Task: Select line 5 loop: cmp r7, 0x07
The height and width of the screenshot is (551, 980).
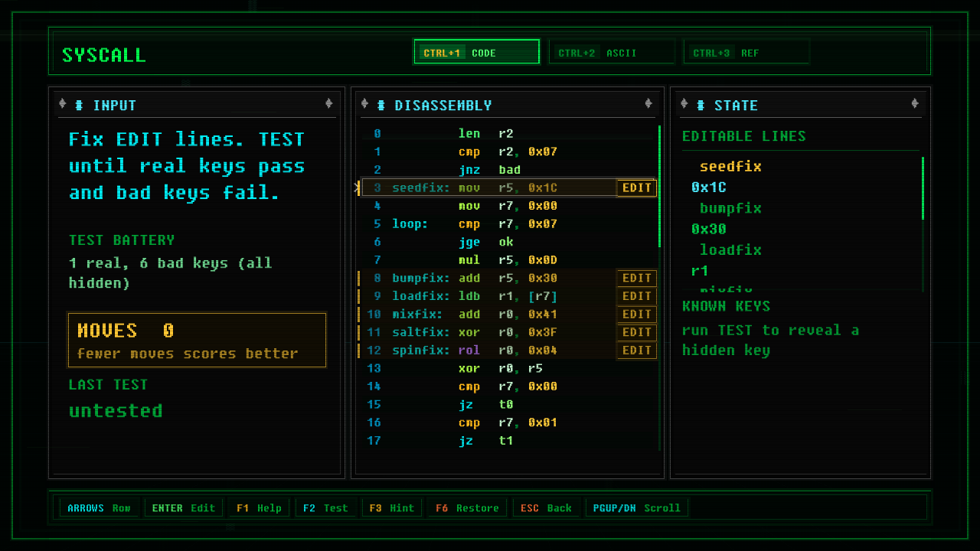Action: coord(507,224)
